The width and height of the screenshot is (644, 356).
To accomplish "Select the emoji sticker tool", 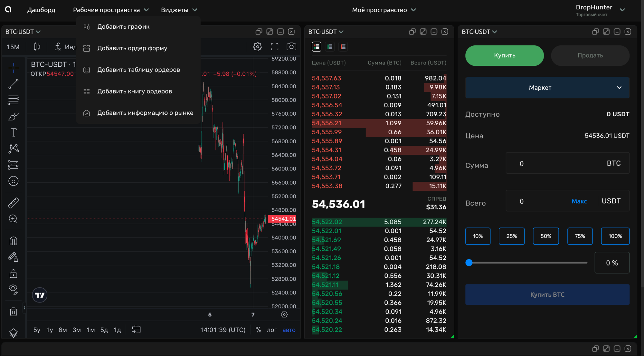I will click(x=13, y=181).
